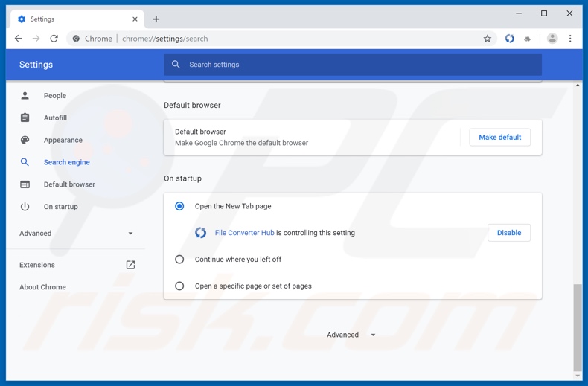Open the Chrome three-dot menu
The width and height of the screenshot is (588, 386).
(x=570, y=39)
